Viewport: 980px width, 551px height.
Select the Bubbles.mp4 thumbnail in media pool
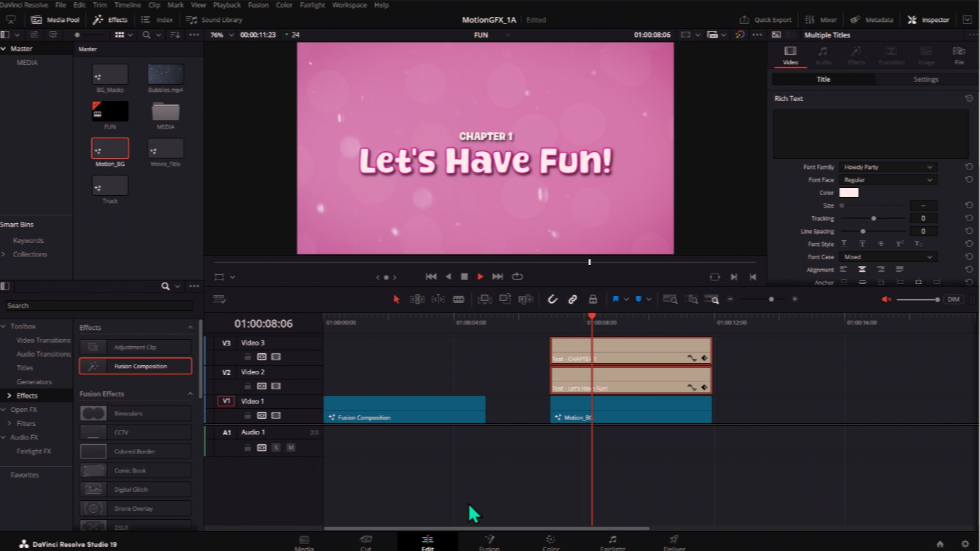click(165, 75)
